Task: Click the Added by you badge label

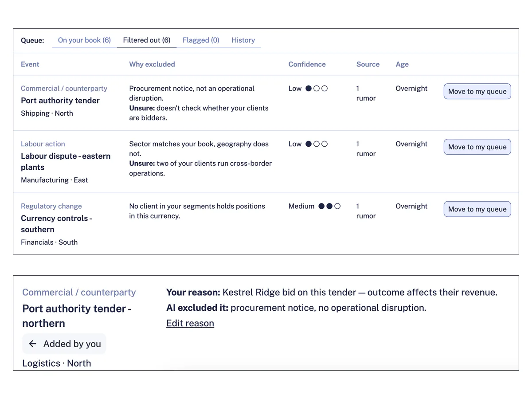Action: click(72, 344)
